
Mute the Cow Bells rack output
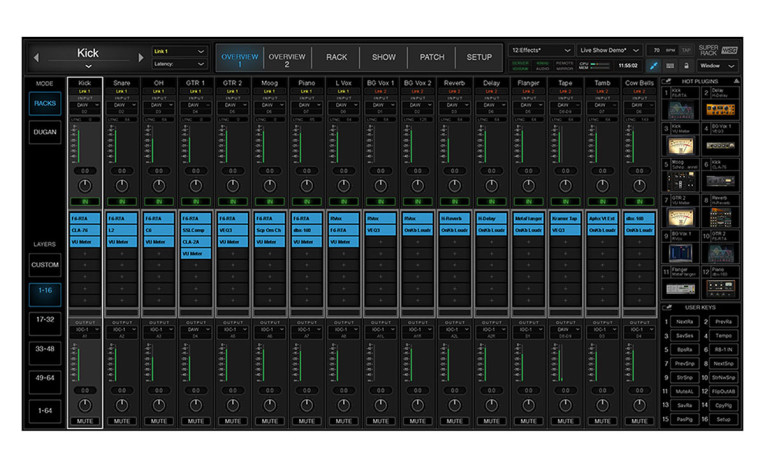pyautogui.click(x=639, y=421)
